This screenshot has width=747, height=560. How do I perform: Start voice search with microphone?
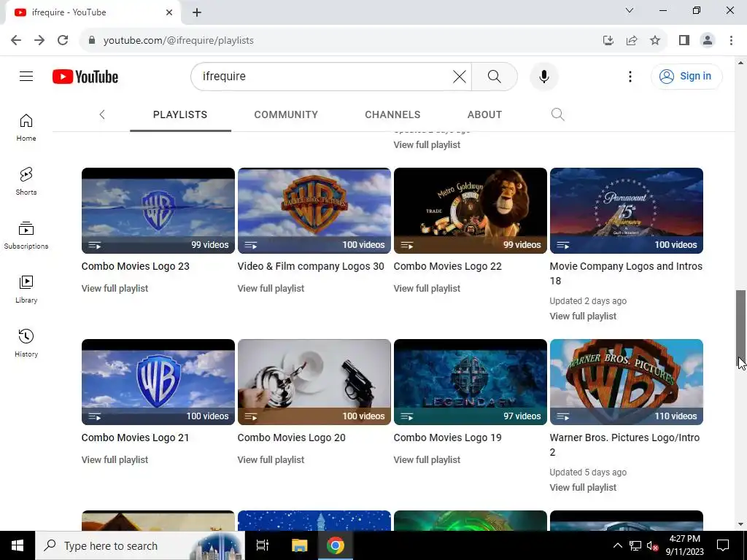click(x=543, y=76)
